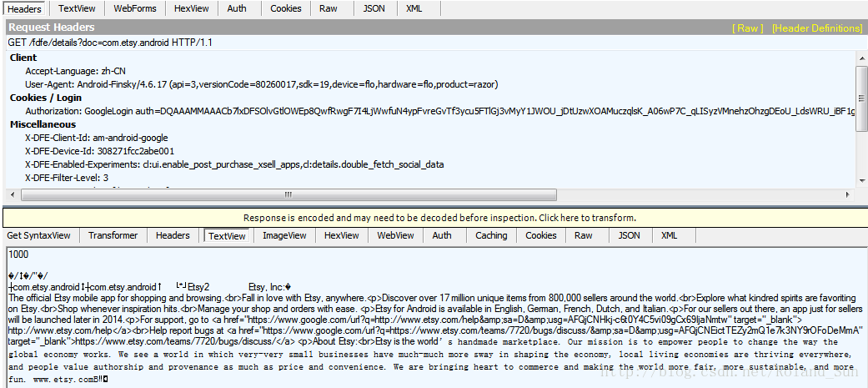Click horizontal scrollbar left arrow
The width and height of the screenshot is (868, 388).
13,194
